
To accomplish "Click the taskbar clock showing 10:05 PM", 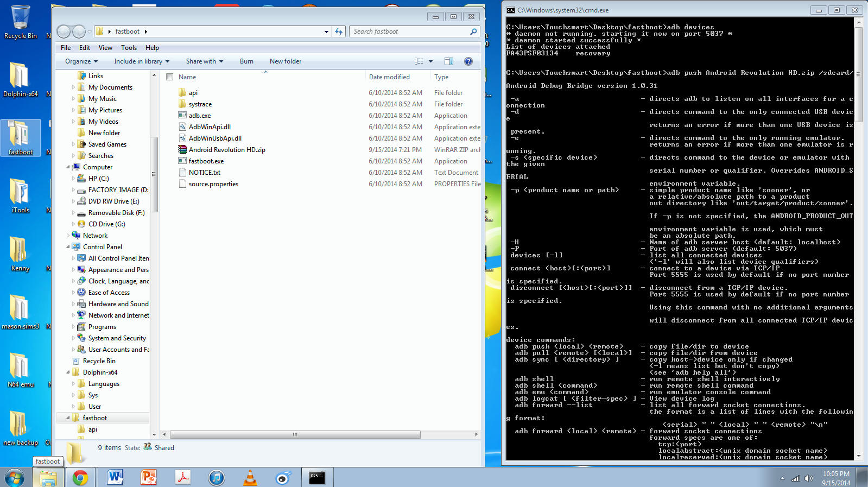I will (x=836, y=478).
